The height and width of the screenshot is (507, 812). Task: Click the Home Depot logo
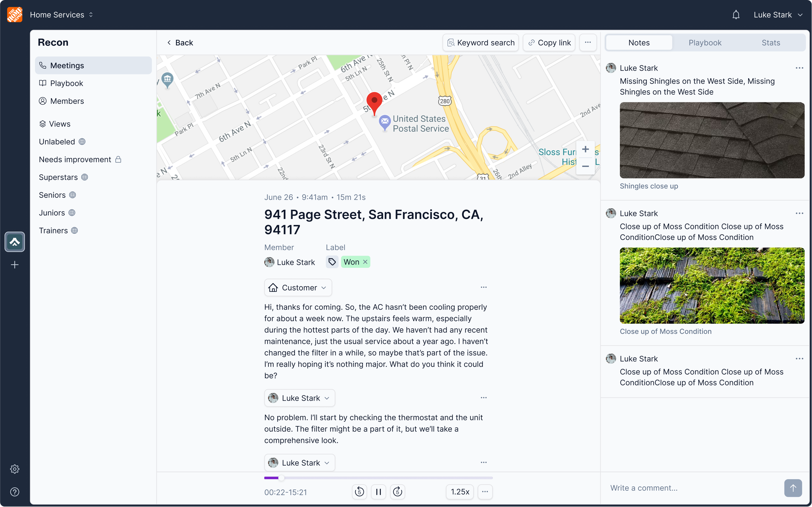point(15,15)
